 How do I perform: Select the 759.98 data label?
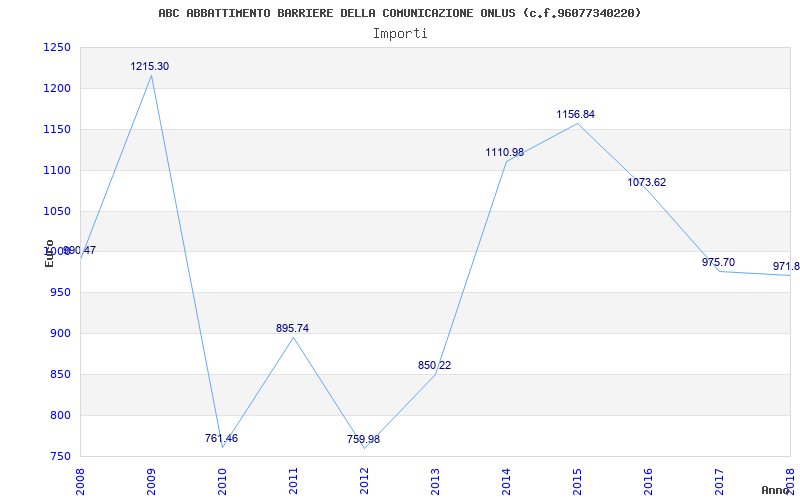[x=363, y=439]
